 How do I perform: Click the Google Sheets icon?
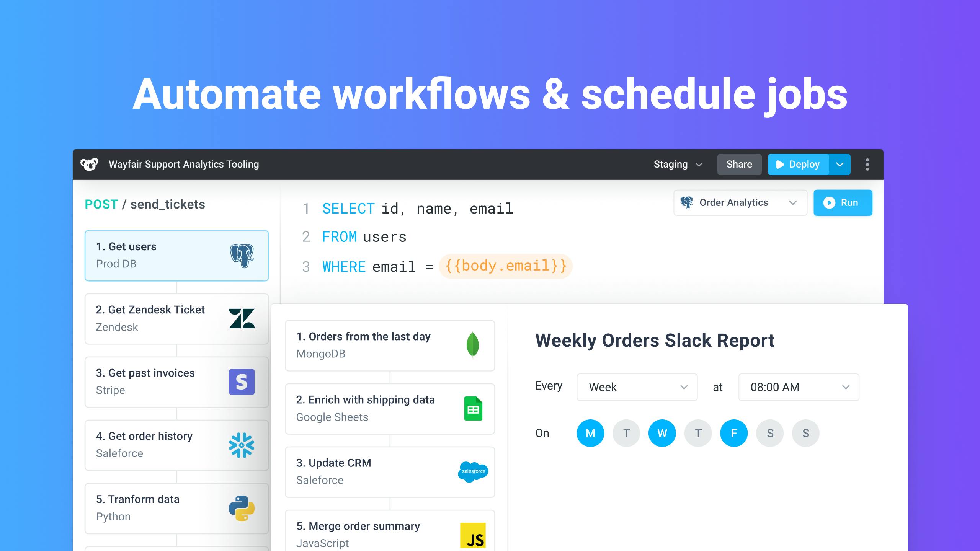[473, 408]
